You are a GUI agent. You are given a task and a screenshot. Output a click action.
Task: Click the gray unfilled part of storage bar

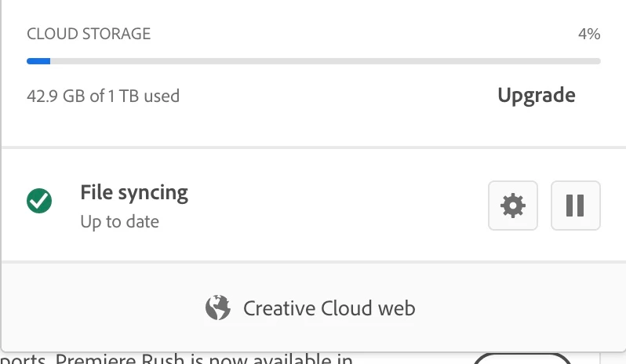tap(314, 60)
